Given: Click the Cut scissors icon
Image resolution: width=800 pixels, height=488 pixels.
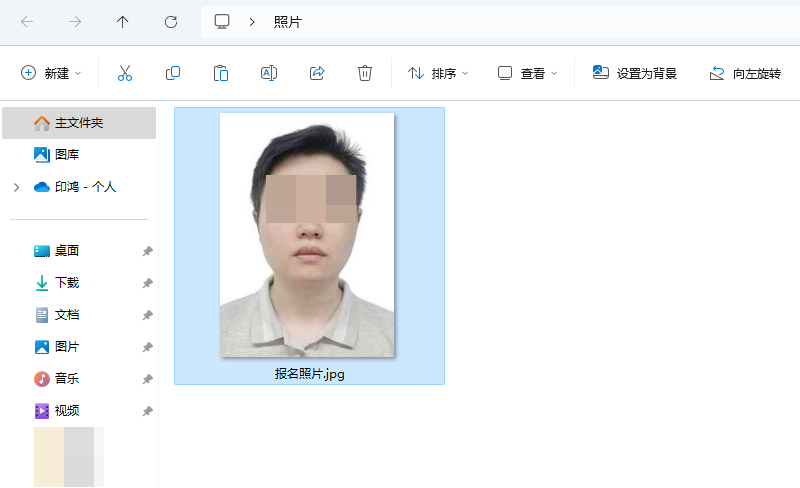Looking at the screenshot, I should point(125,73).
